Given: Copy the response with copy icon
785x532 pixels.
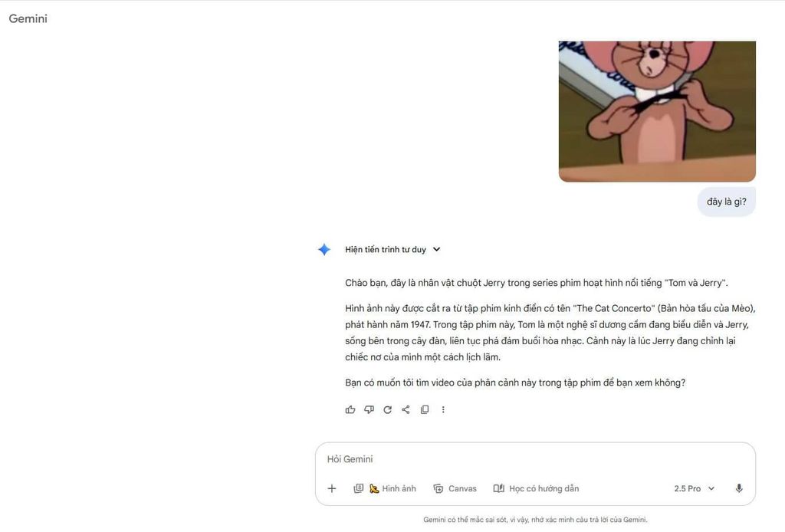Looking at the screenshot, I should 425,410.
